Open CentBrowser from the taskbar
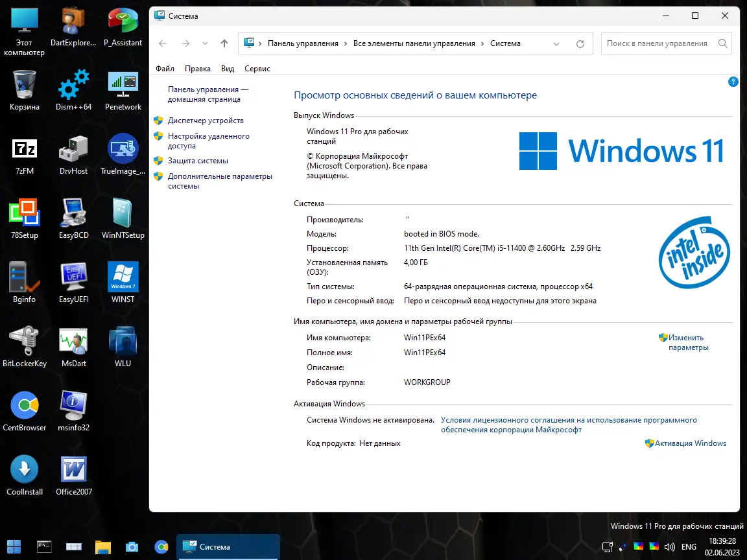The height and width of the screenshot is (560, 747). [x=161, y=546]
